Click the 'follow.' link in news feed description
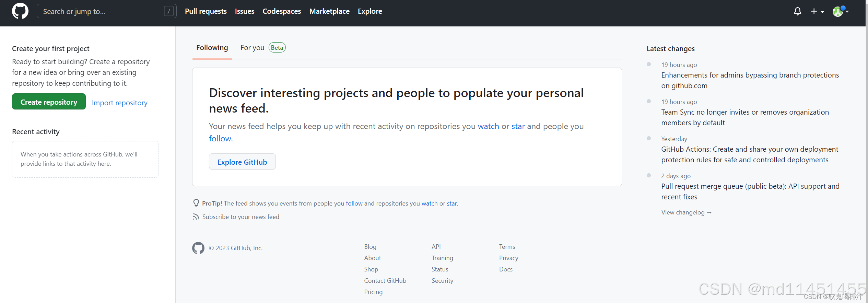 click(x=221, y=139)
